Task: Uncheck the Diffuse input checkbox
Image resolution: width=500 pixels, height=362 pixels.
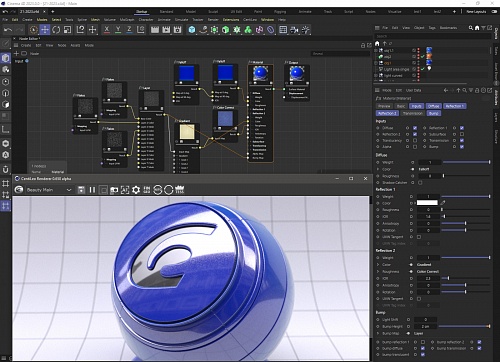Action: coord(415,128)
